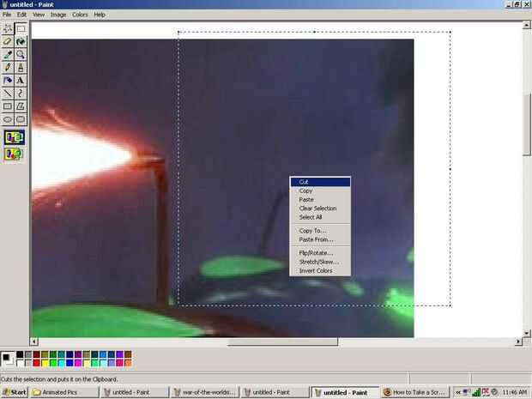This screenshot has width=532, height=399.
Task: Click Select All in context menu
Action: click(320, 217)
